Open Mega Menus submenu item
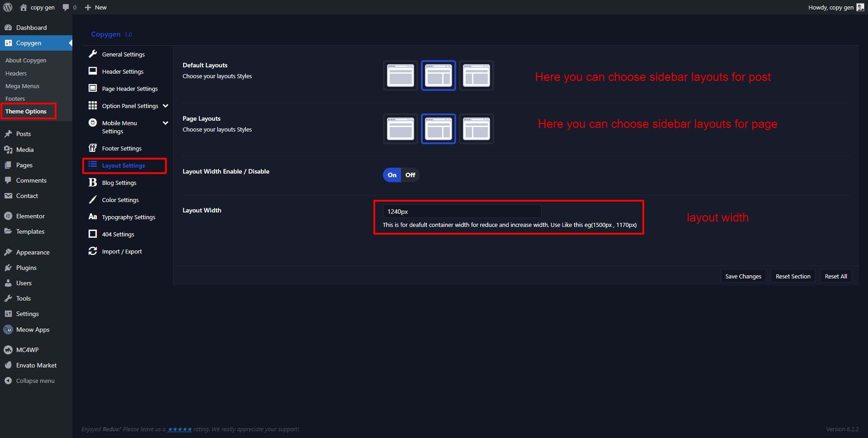Screen dimensions: 868x438 point(22,86)
